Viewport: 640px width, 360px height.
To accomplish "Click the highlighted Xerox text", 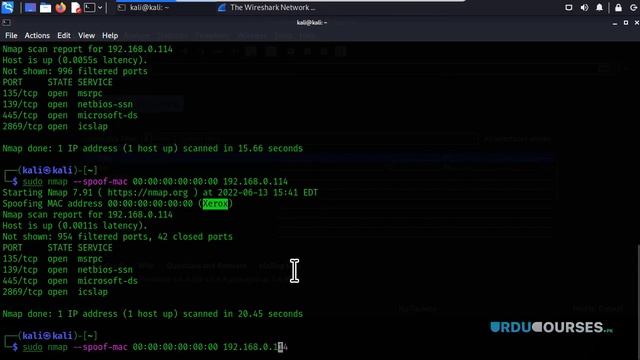I will [215, 204].
